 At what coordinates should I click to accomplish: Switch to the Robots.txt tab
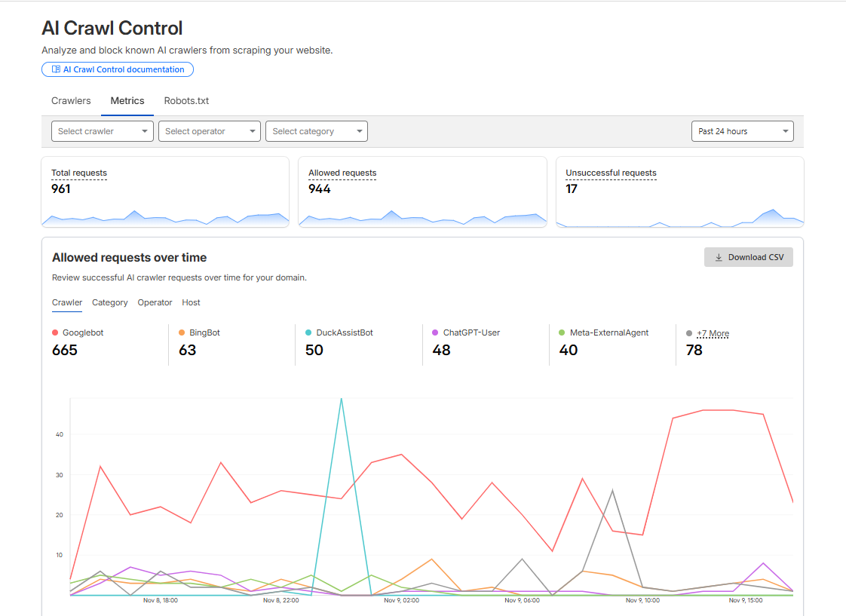pyautogui.click(x=185, y=100)
